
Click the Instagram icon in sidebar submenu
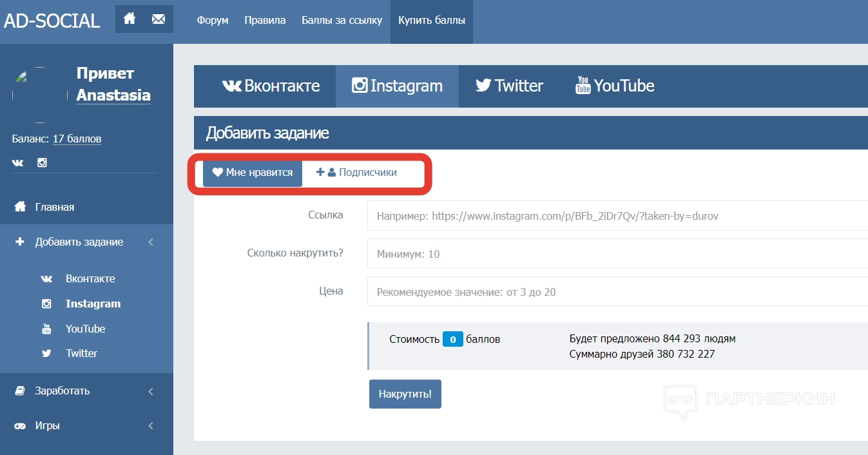[46, 304]
